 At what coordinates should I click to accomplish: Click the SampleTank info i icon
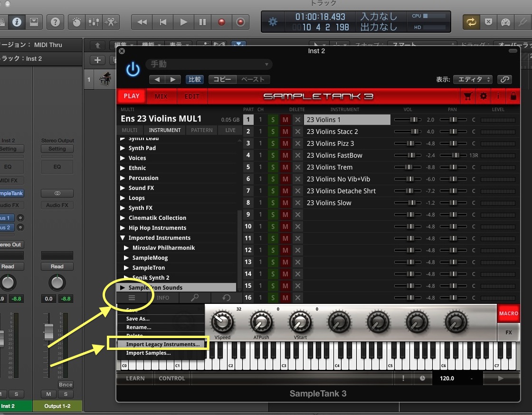click(498, 96)
